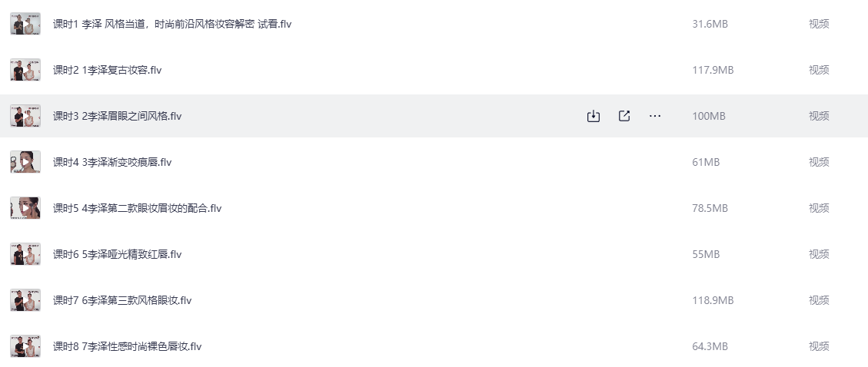
Task: Play the 课时4 video thumbnail
Action: [25, 162]
